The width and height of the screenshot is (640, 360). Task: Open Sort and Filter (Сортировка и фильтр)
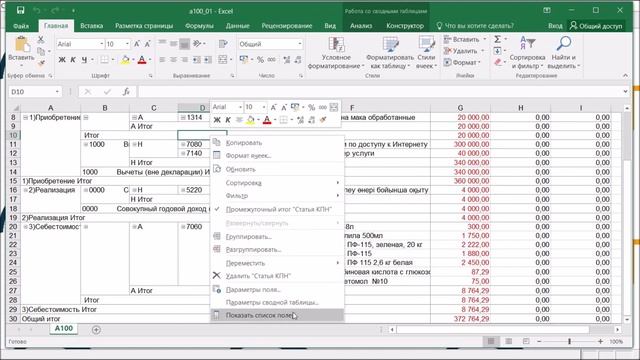(x=527, y=53)
